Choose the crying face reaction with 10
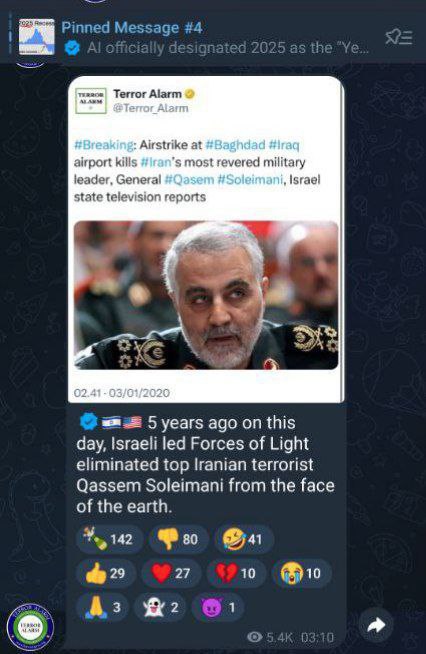 pos(302,574)
